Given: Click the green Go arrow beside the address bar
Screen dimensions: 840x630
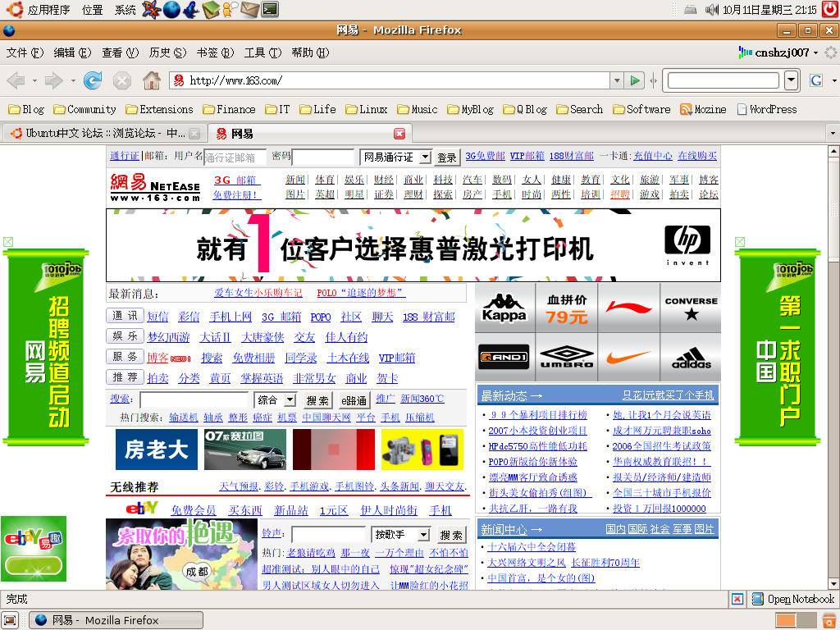Looking at the screenshot, I should click(x=635, y=81).
